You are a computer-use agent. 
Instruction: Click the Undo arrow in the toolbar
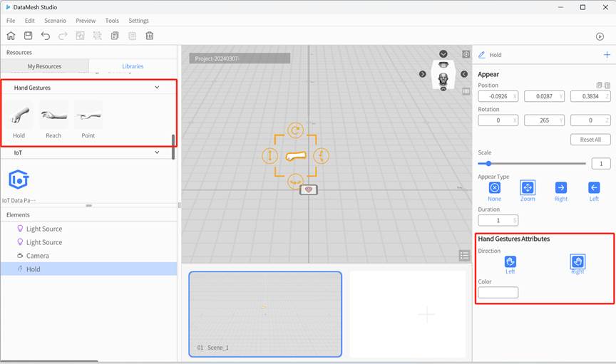(46, 36)
